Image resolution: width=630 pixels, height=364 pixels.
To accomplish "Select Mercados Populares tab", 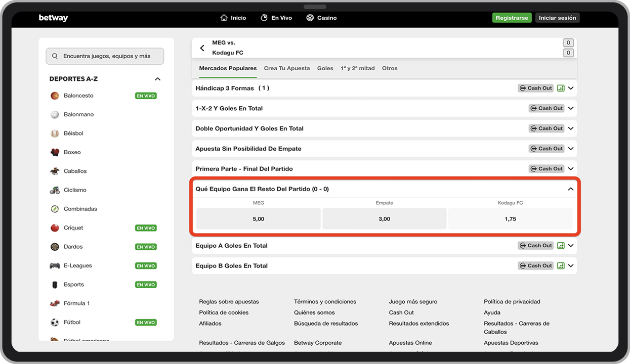I will (228, 68).
